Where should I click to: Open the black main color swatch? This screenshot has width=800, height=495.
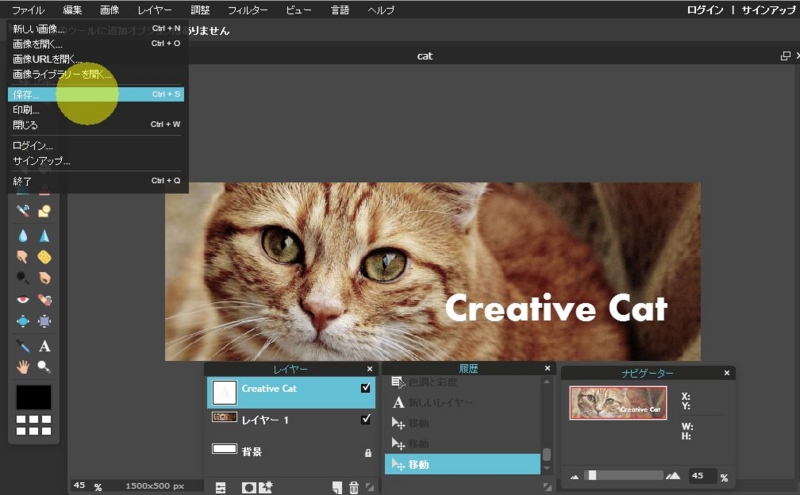point(34,397)
